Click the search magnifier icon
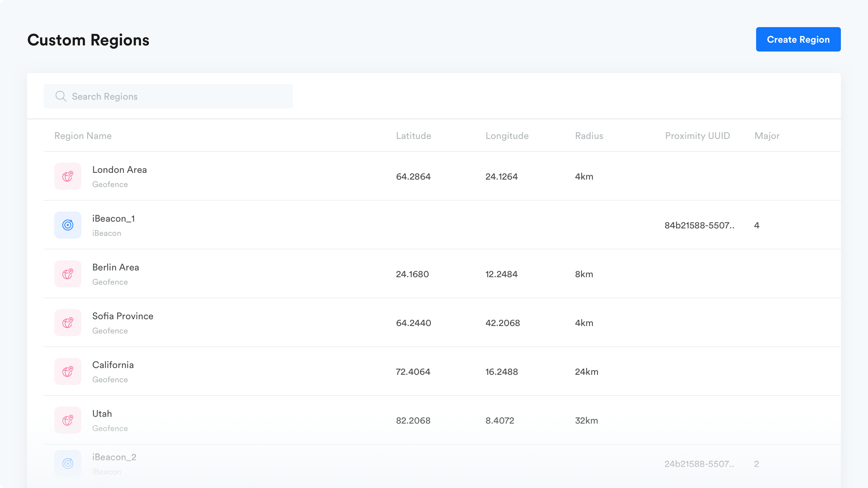The image size is (868, 488). (x=61, y=97)
